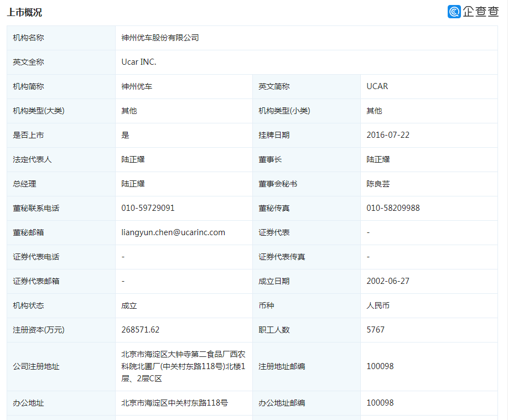This screenshot has width=508, height=420.
Task: Click the 机构类型(大类) label
Action: [x=39, y=111]
